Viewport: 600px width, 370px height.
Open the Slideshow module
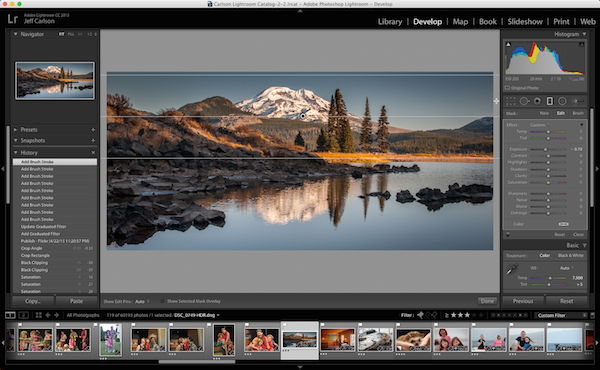[x=525, y=22]
